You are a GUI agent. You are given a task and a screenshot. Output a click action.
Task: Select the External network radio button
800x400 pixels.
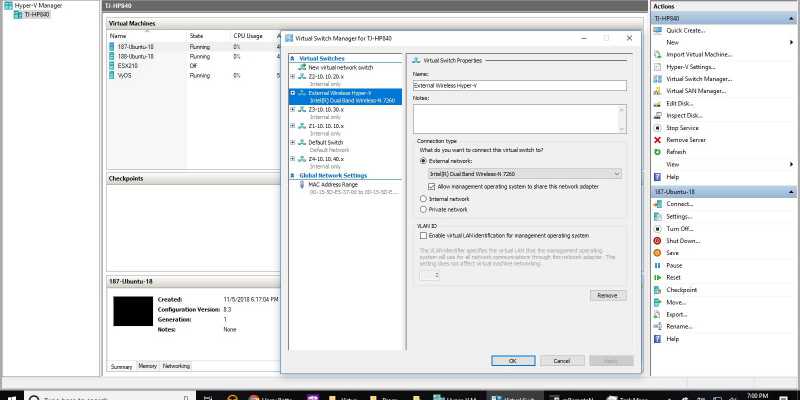tap(423, 161)
